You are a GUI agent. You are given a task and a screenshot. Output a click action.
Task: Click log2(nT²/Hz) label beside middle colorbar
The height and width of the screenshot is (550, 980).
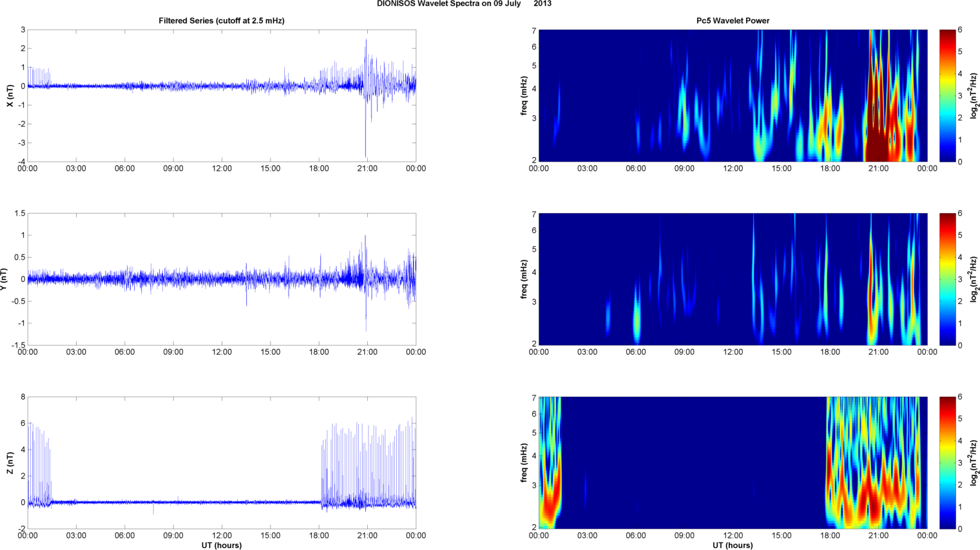coord(975,279)
